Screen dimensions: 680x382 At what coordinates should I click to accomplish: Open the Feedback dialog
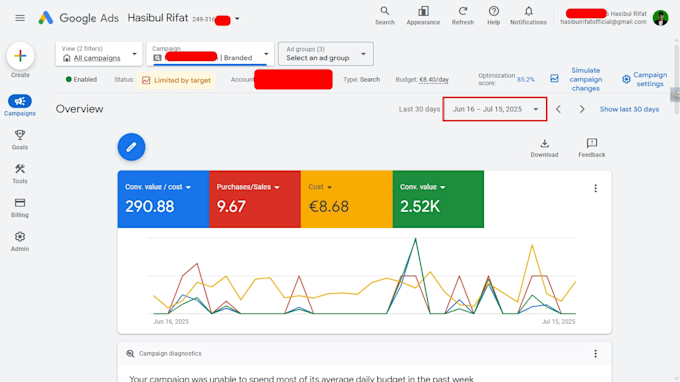tap(592, 148)
